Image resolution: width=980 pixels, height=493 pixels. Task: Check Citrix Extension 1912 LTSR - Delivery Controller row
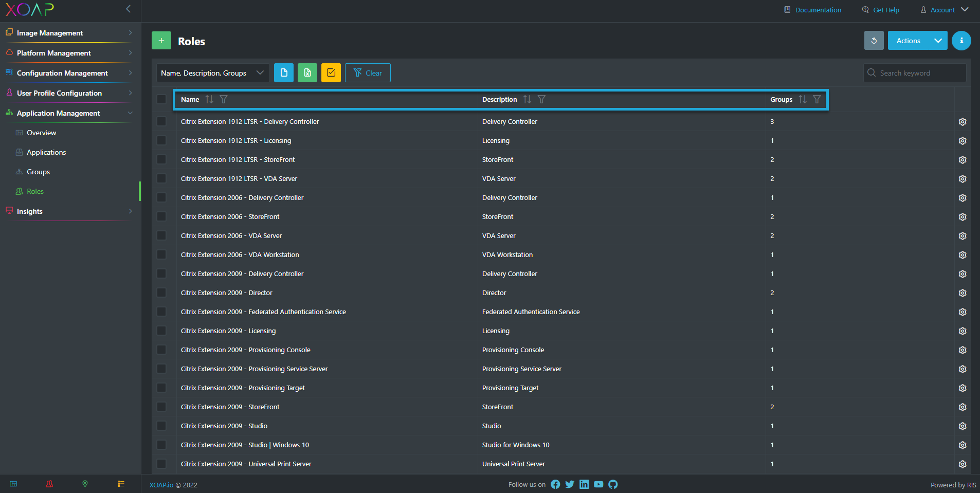pyautogui.click(x=161, y=121)
